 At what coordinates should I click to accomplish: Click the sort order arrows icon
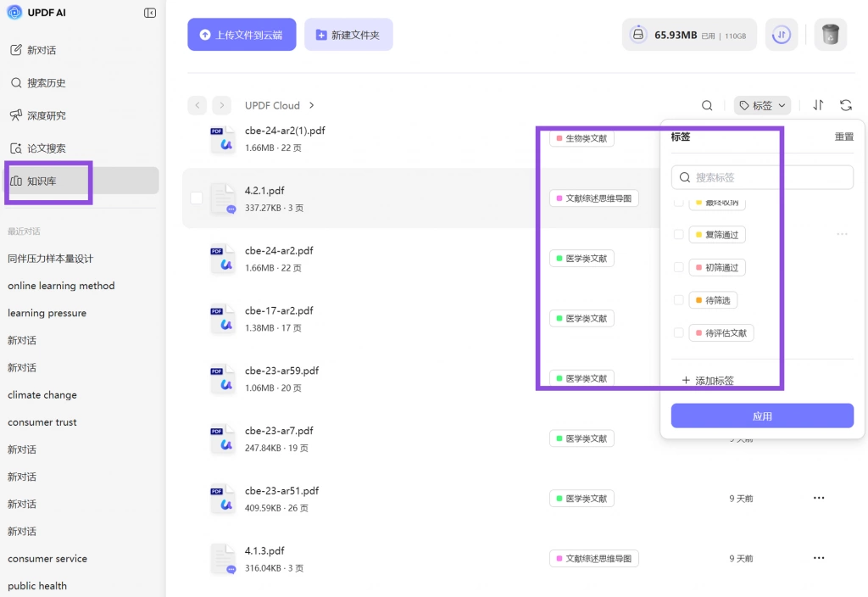[818, 105]
